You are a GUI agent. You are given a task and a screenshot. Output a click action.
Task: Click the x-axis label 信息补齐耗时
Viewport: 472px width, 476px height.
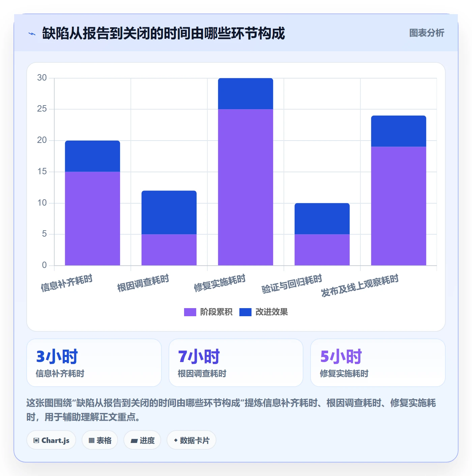click(66, 283)
